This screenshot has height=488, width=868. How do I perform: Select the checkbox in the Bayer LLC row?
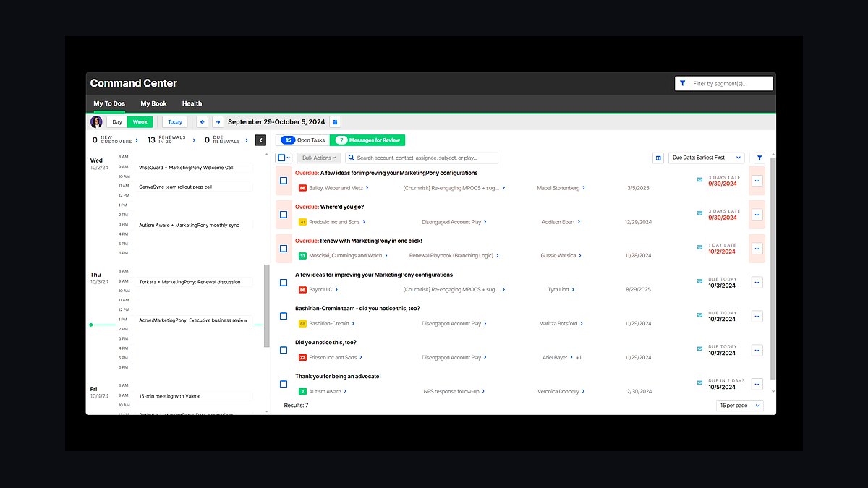click(x=284, y=283)
